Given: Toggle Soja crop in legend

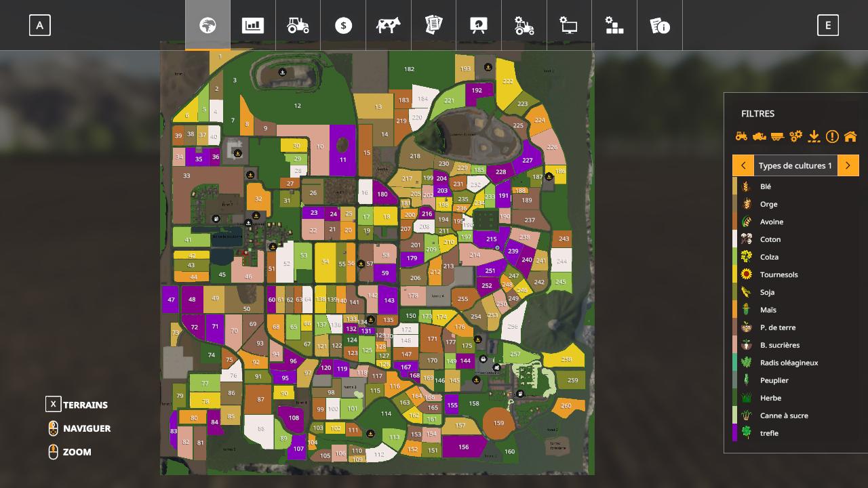Looking at the screenshot, I should click(x=795, y=292).
